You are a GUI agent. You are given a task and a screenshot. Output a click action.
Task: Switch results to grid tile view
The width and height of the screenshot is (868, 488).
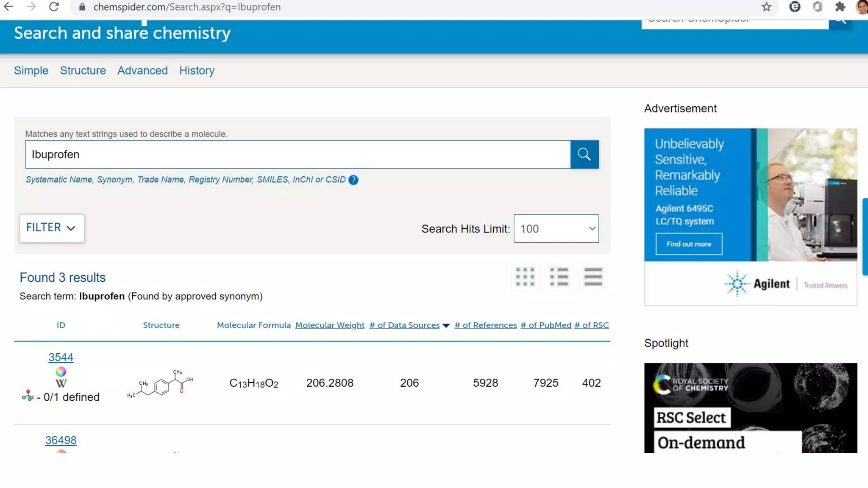tap(525, 277)
